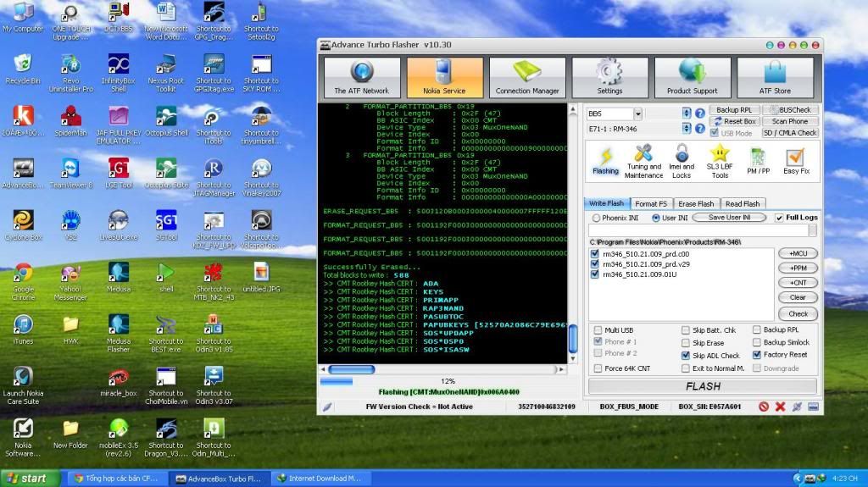Image resolution: width=868 pixels, height=487 pixels.
Task: Click the Scan Phone button
Action: click(791, 121)
